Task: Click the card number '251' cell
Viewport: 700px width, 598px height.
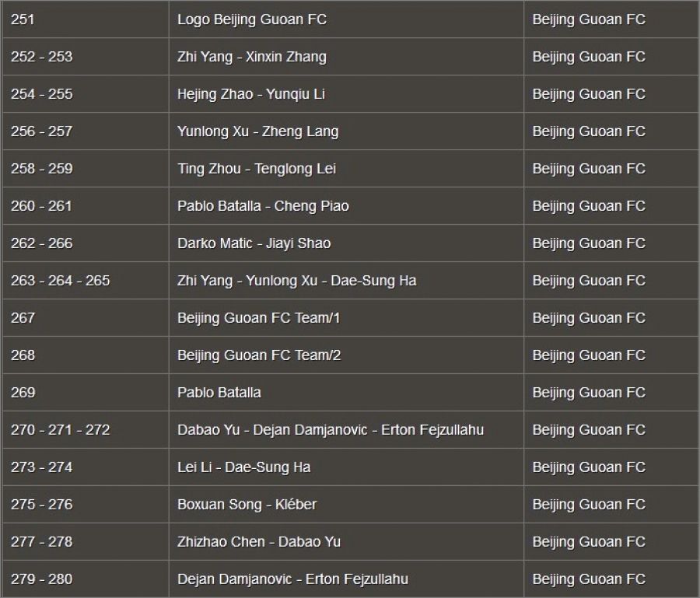Action: click(22, 19)
